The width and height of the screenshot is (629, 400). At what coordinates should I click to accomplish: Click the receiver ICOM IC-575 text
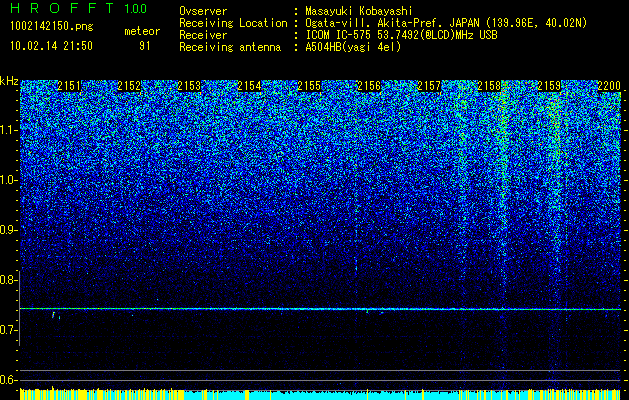(x=401, y=35)
